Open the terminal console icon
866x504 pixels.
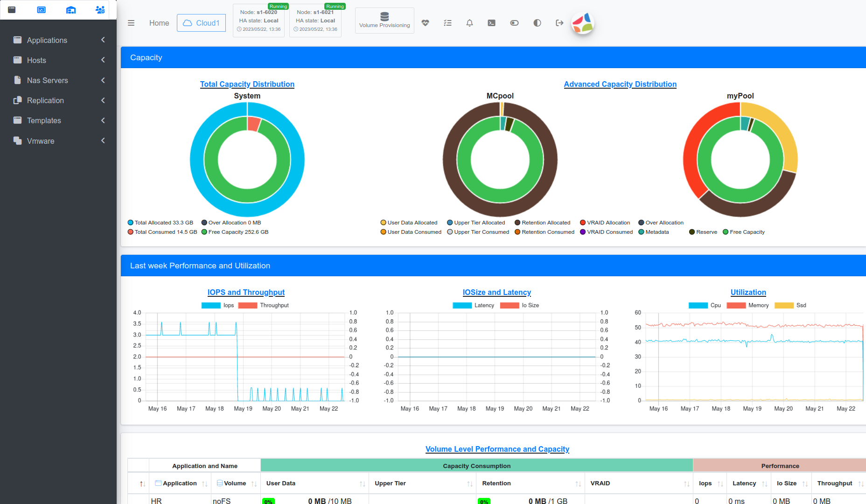click(x=491, y=23)
